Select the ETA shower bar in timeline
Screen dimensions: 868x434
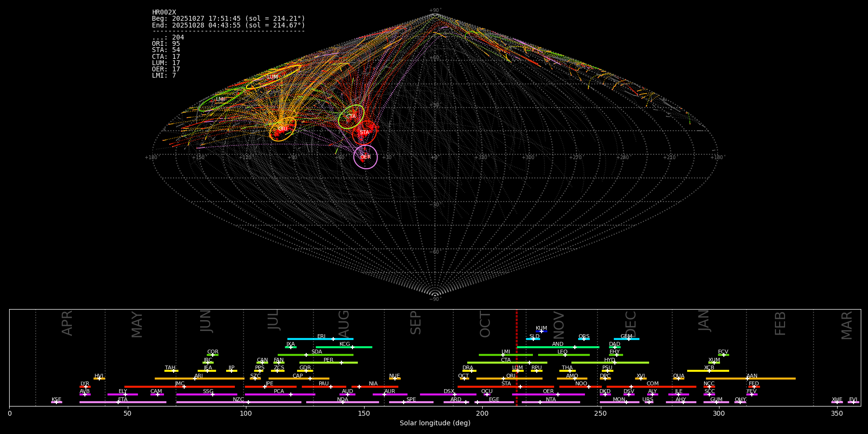123,402
